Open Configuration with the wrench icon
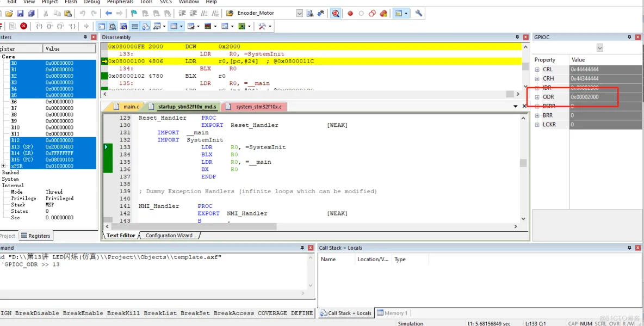644x326 pixels. pyautogui.click(x=419, y=13)
